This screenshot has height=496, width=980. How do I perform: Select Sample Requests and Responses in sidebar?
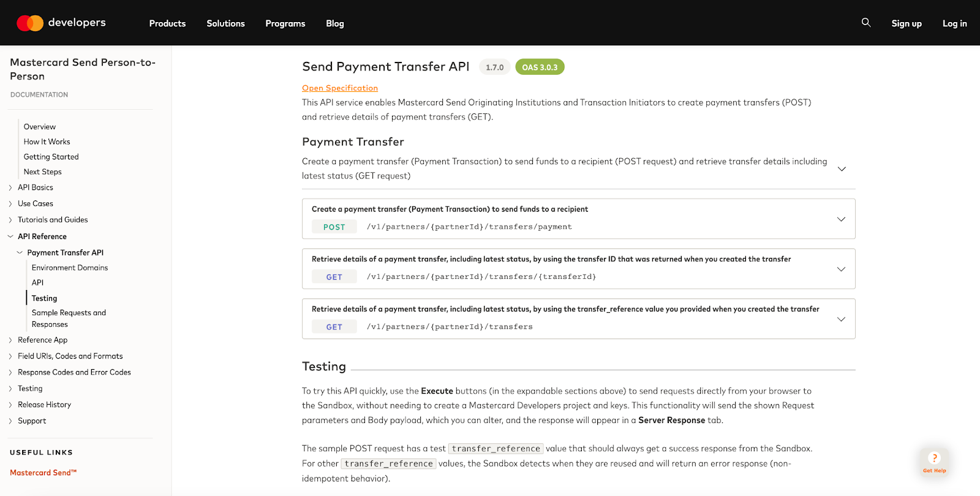tap(69, 318)
